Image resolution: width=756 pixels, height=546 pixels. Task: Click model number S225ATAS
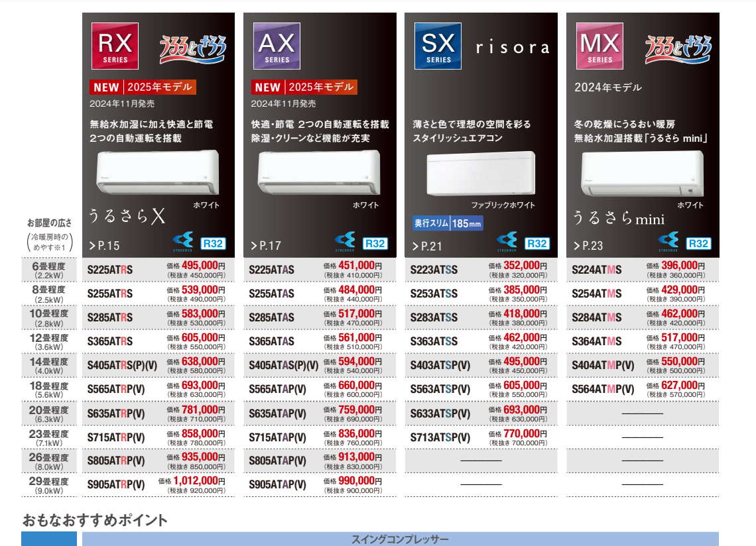(x=271, y=270)
